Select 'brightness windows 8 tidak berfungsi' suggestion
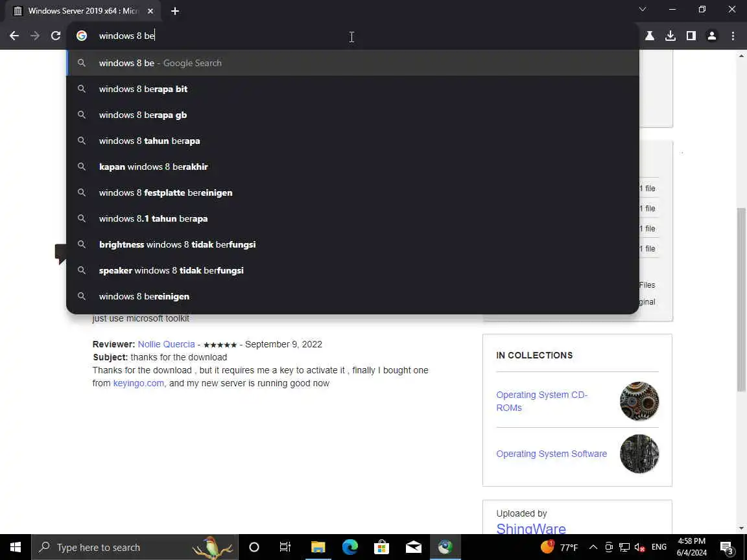This screenshot has height=560, width=747. [x=353, y=244]
